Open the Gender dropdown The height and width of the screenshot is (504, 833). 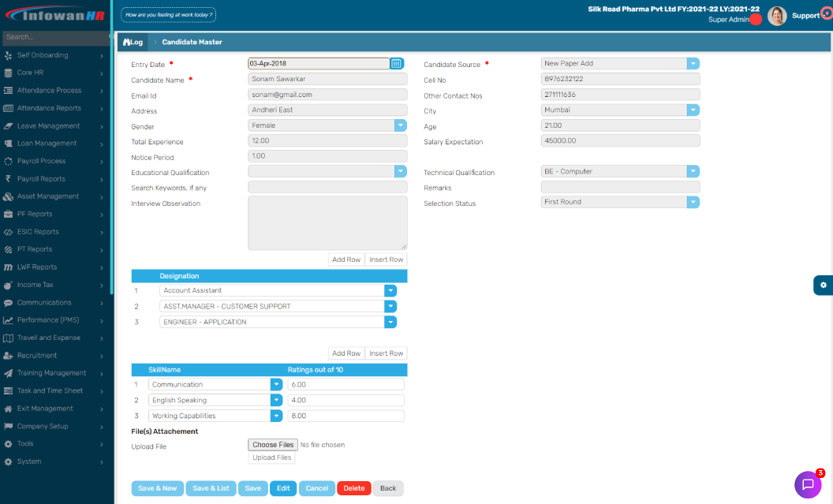point(400,125)
